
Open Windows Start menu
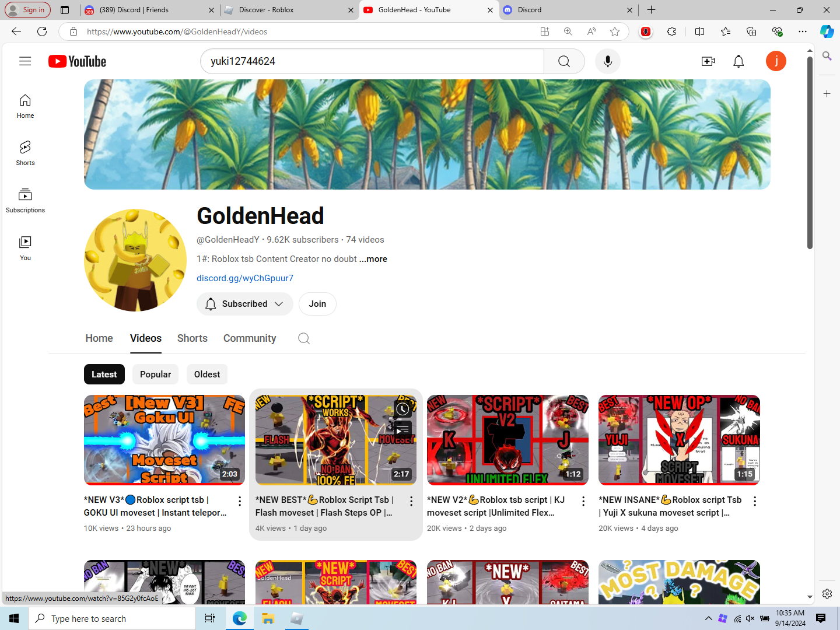pos(14,618)
